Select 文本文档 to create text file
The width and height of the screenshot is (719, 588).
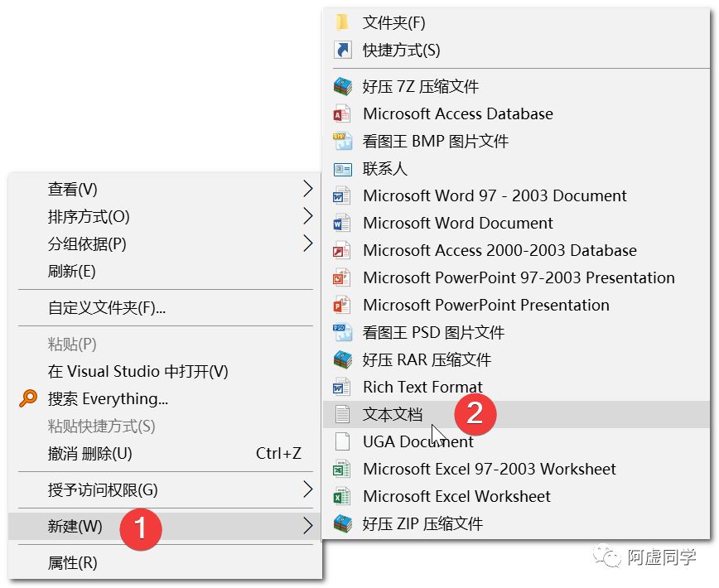(x=516, y=415)
